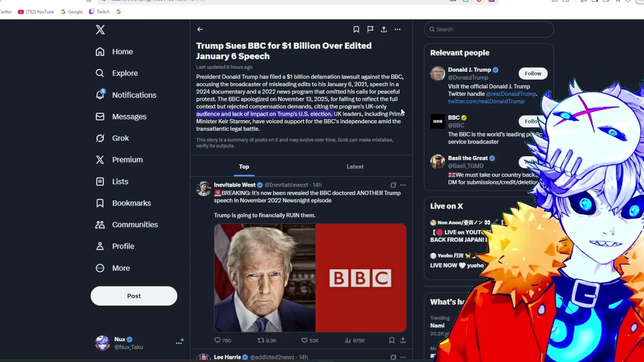Open Twitch bookmark in bookmarks bar
Screen dimensions: 644x362
point(99,12)
